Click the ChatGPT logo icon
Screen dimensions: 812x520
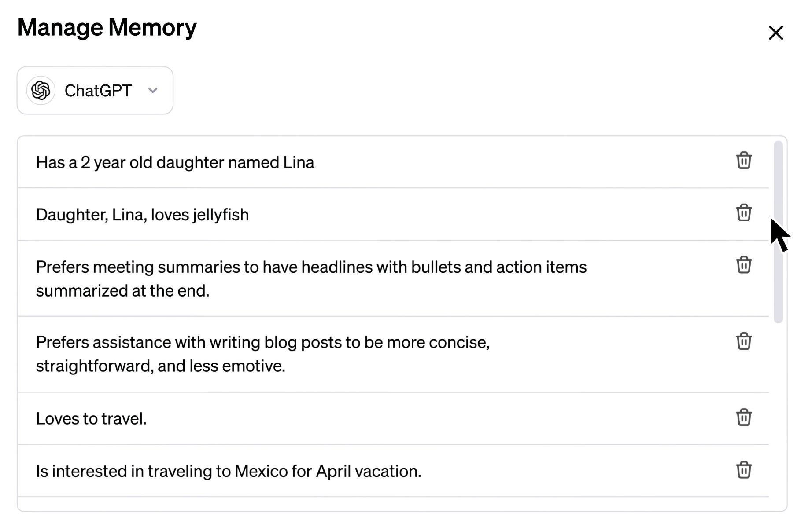tap(41, 91)
